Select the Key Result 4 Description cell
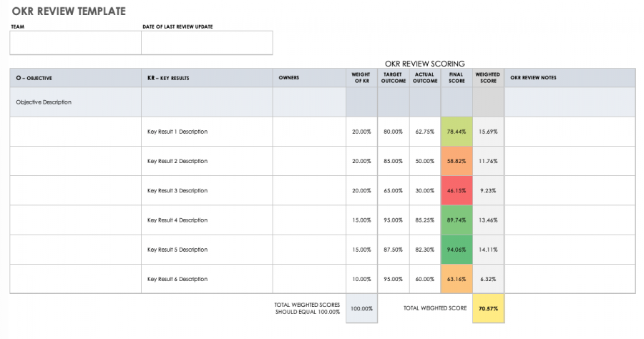The width and height of the screenshot is (644, 339). (207, 220)
